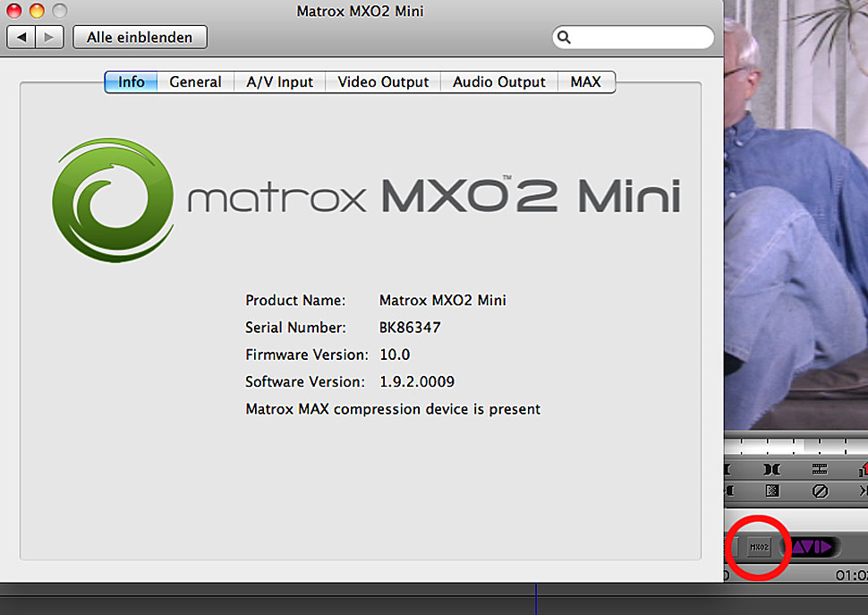Viewport: 868px width, 615px height.
Task: Click the green Matrox swirl logo
Action: tap(113, 199)
